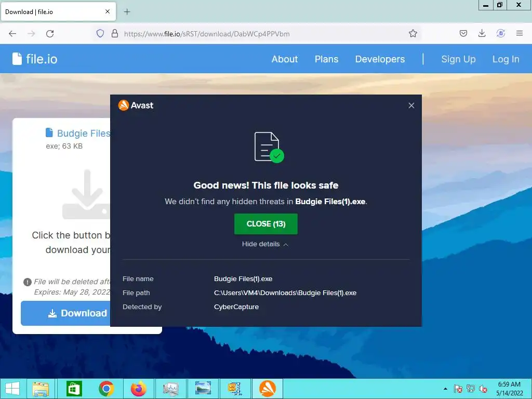Screen dimensions: 532x399
Task: Switch to Firefox in the taskbar
Action: [x=138, y=389]
